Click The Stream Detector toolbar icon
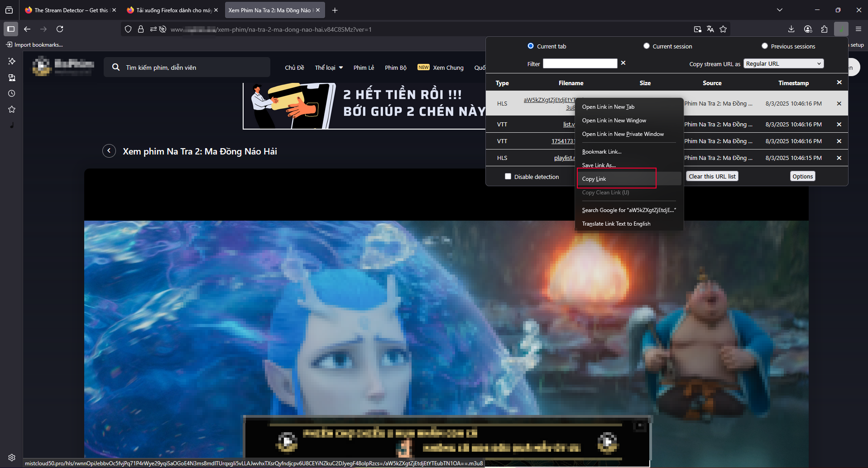Screen dimensions: 868x468 coord(841,29)
